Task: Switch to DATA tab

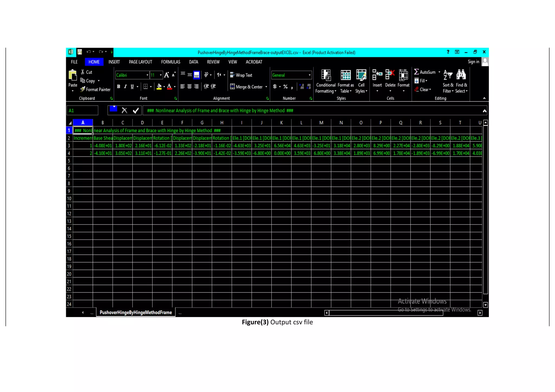Action: pos(193,62)
